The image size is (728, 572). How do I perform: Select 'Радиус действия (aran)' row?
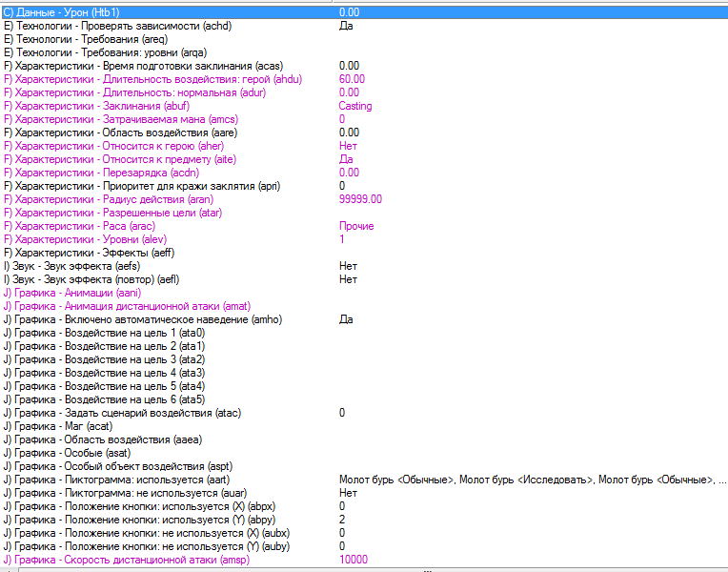coord(364,200)
